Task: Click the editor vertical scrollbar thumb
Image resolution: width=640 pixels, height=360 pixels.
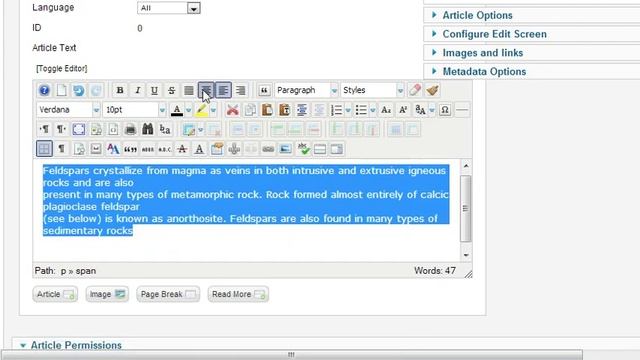Action: pos(465,209)
